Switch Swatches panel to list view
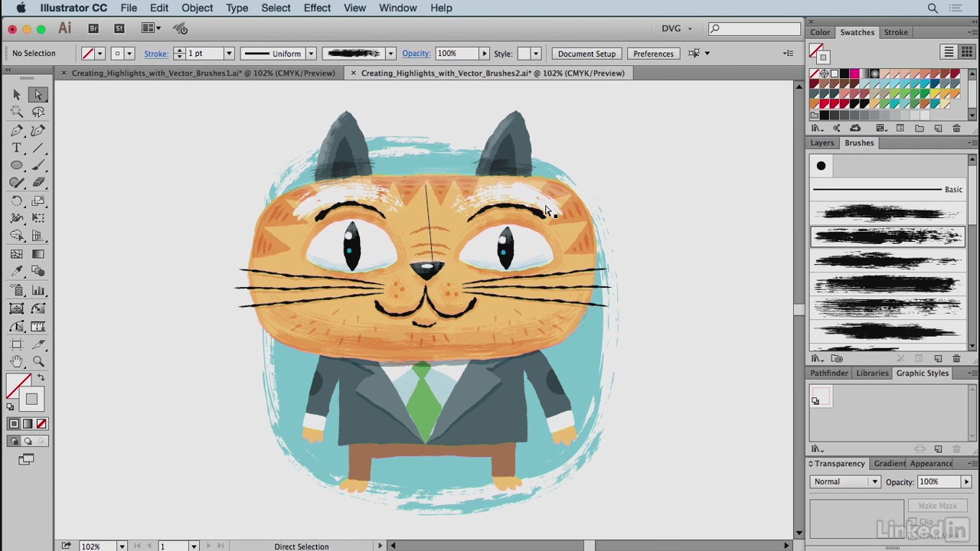This screenshot has width=980, height=551. click(x=949, y=52)
